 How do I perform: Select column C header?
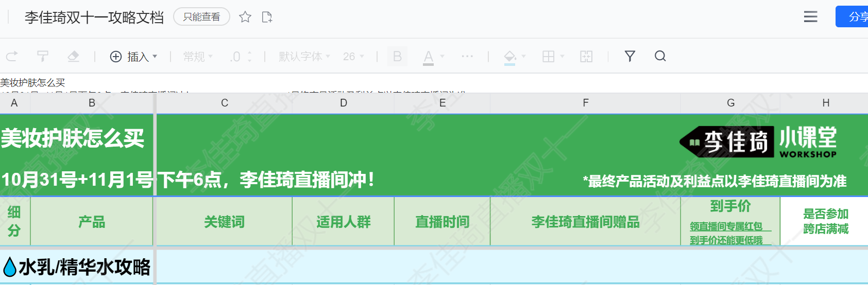coord(224,103)
